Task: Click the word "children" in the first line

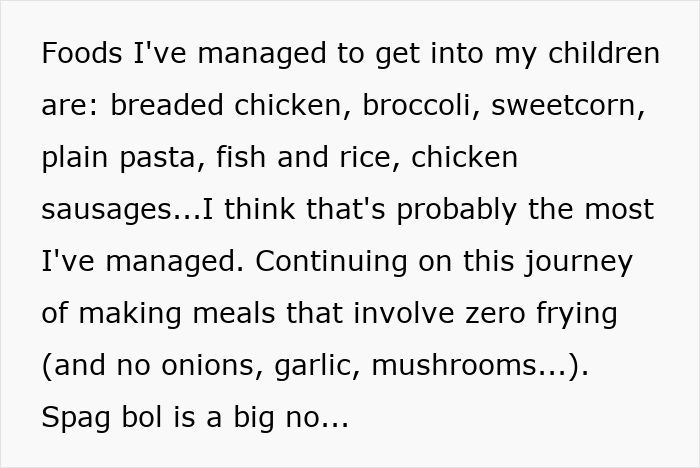Action: (602, 53)
